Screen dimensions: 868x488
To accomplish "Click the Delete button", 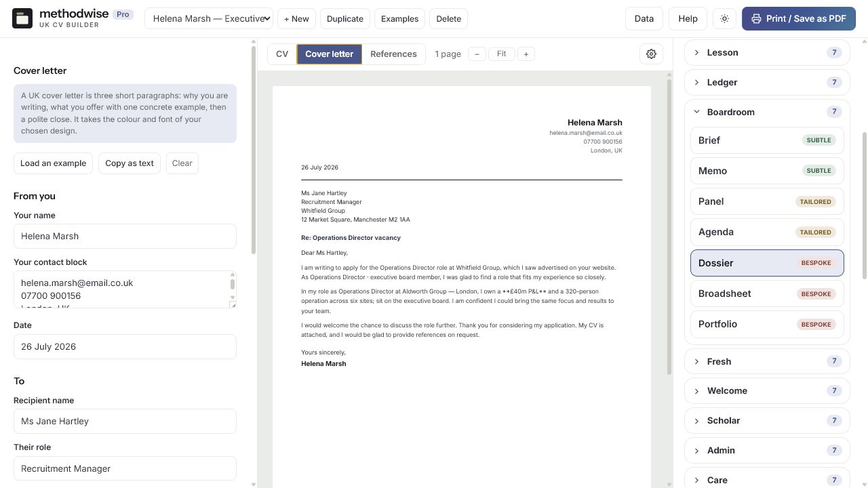I will pyautogui.click(x=448, y=19).
